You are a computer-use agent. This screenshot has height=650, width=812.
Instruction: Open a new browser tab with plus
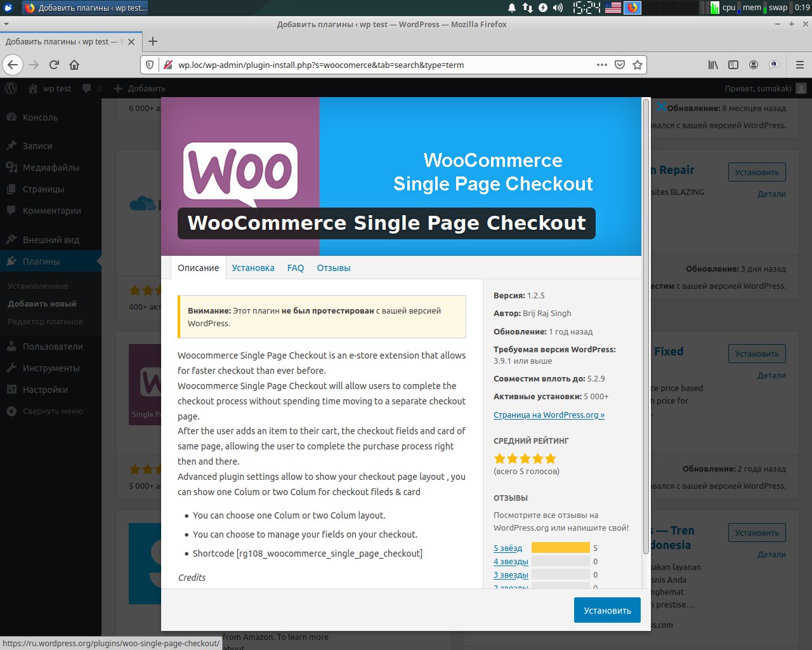point(153,41)
